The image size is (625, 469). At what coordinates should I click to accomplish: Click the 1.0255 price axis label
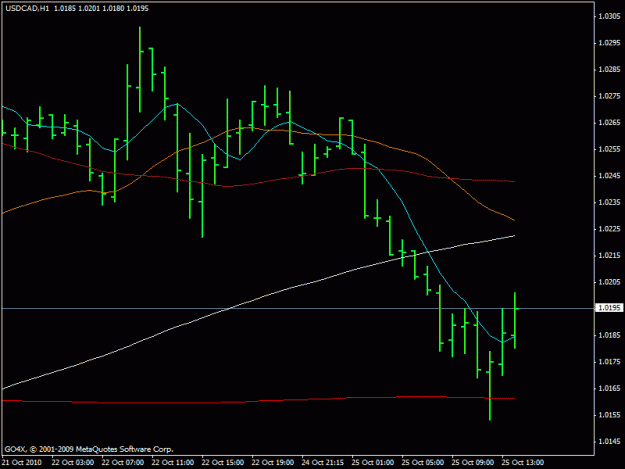[610, 149]
